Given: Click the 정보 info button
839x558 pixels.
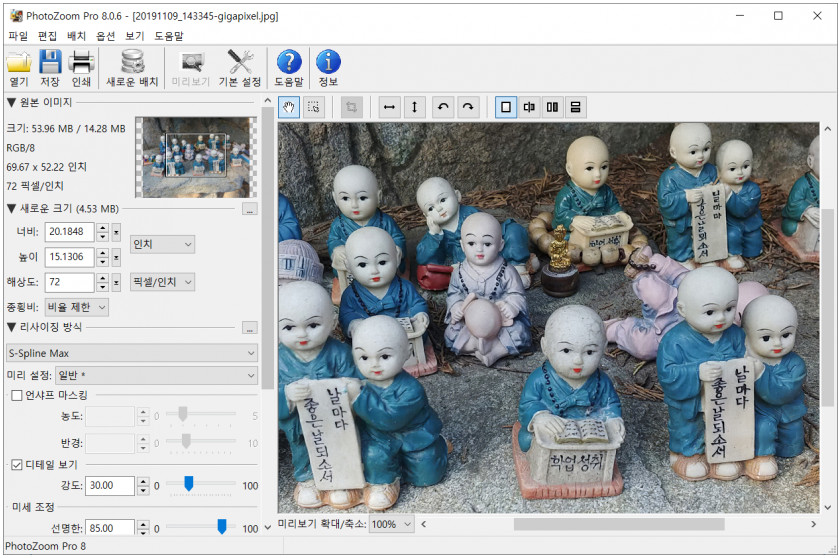Looking at the screenshot, I should click(328, 62).
